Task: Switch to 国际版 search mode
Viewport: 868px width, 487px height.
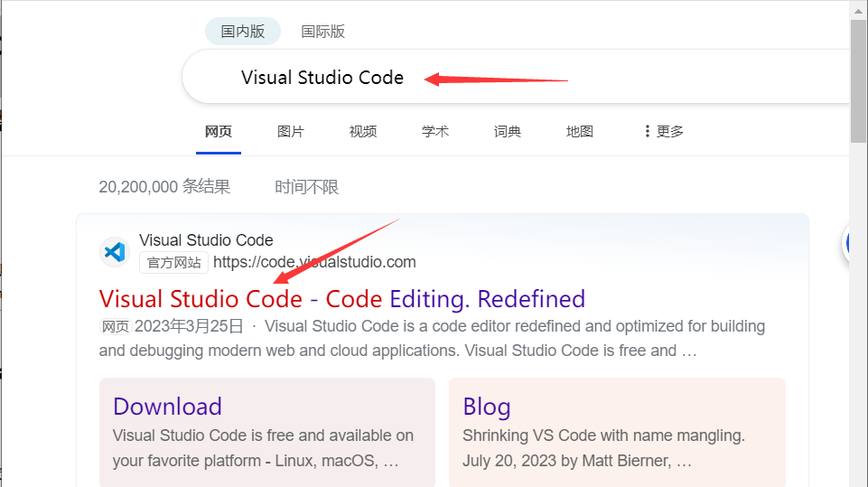Action: point(322,32)
